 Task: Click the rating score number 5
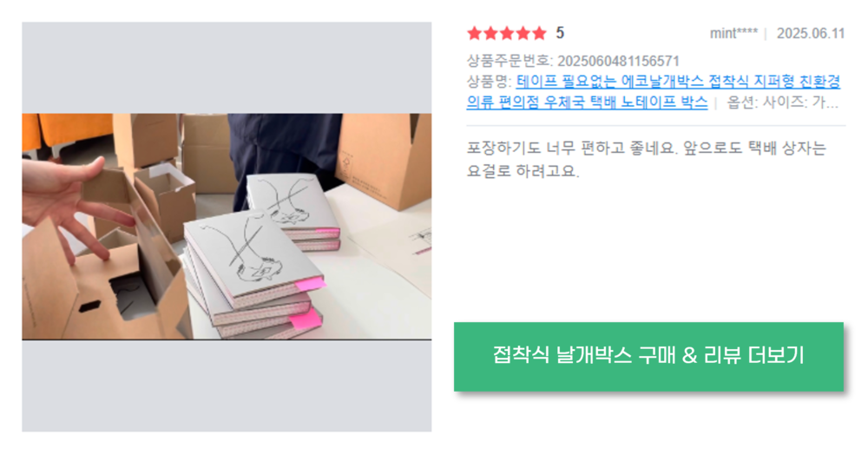560,33
